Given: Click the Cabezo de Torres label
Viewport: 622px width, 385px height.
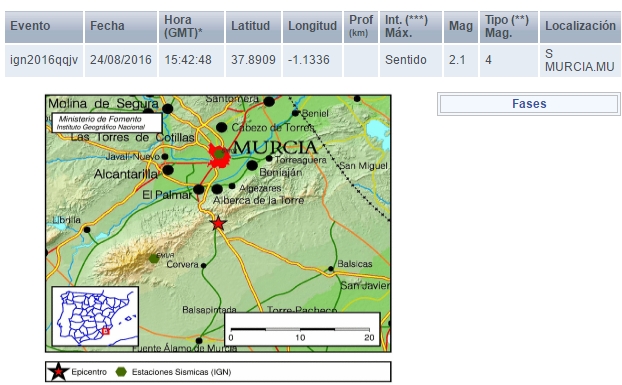Looking at the screenshot, I should (x=273, y=128).
